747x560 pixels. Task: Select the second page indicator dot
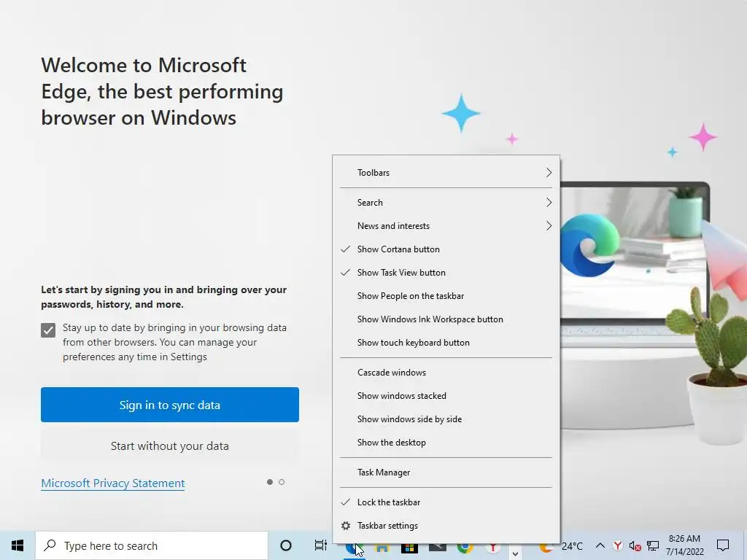[x=282, y=482]
